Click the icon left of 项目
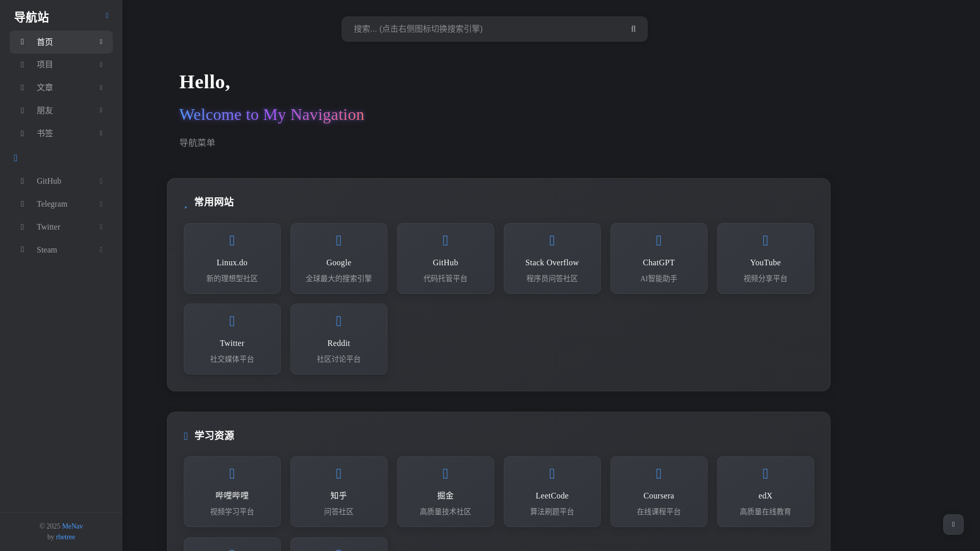Viewport: 980px width, 551px height. [22, 65]
